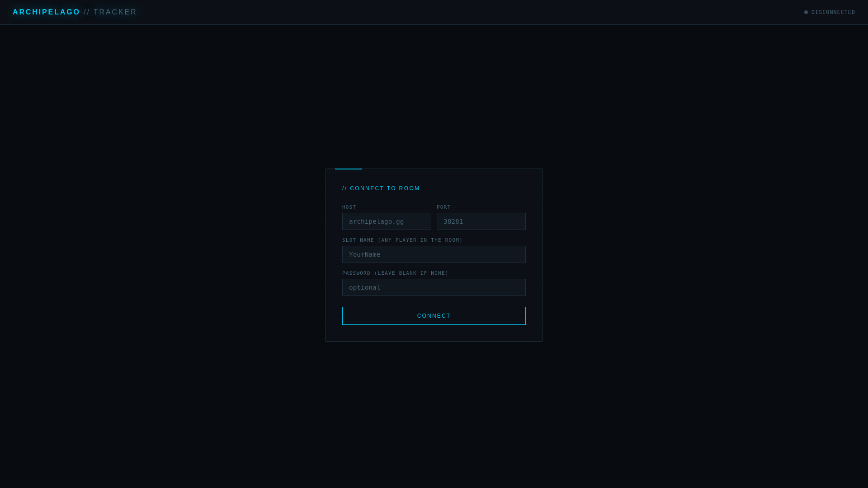Image resolution: width=868 pixels, height=488 pixels.
Task: Click the '// CONNECT TO ROOM' heading
Action: point(381,188)
